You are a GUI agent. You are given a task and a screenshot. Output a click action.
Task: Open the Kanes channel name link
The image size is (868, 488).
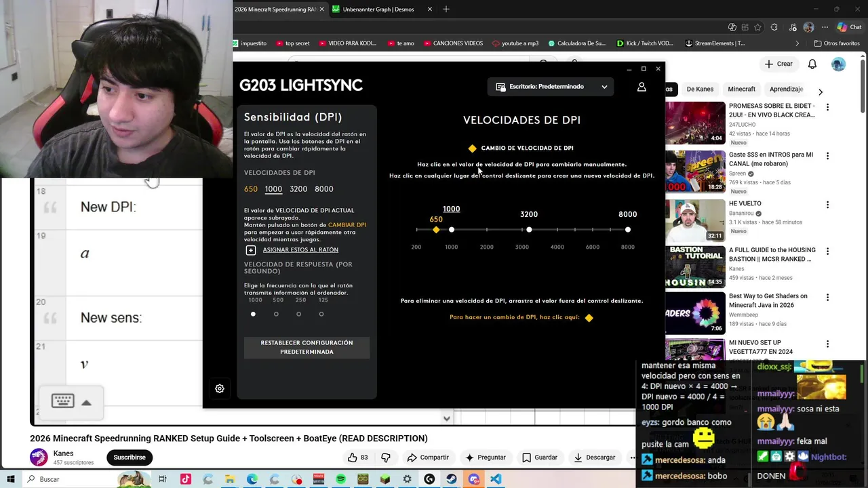(63, 453)
